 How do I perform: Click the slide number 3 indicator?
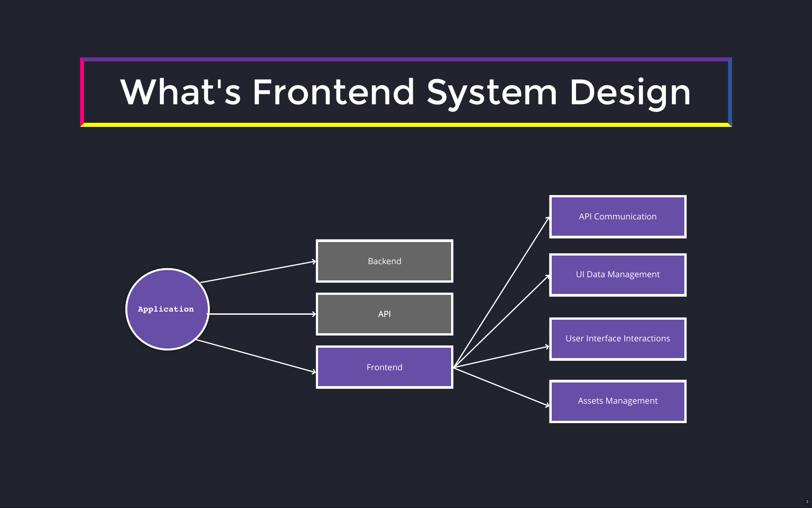click(807, 502)
